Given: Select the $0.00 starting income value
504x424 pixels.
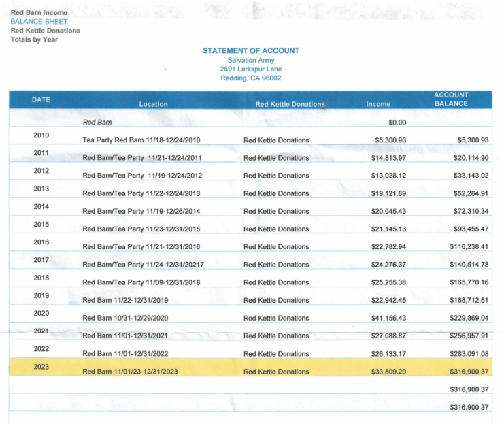Looking at the screenshot, I should 396,123.
